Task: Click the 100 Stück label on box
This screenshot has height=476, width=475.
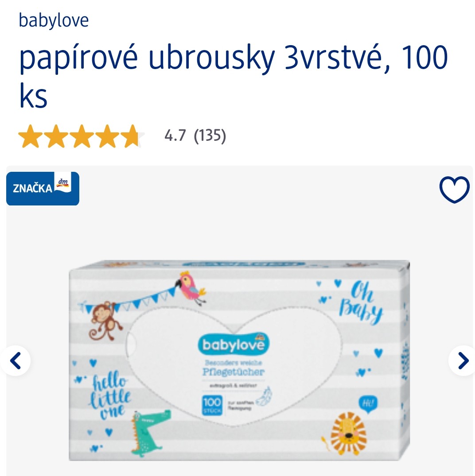Action: pos(212,405)
